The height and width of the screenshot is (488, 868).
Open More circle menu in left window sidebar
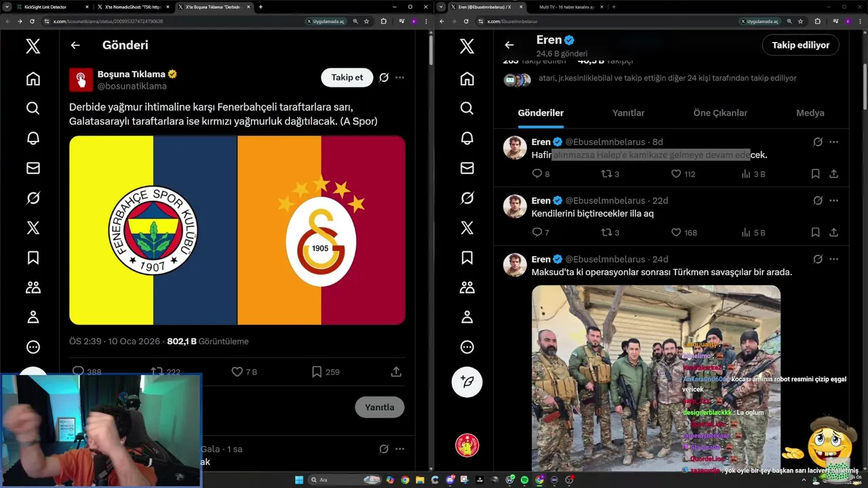click(x=33, y=347)
